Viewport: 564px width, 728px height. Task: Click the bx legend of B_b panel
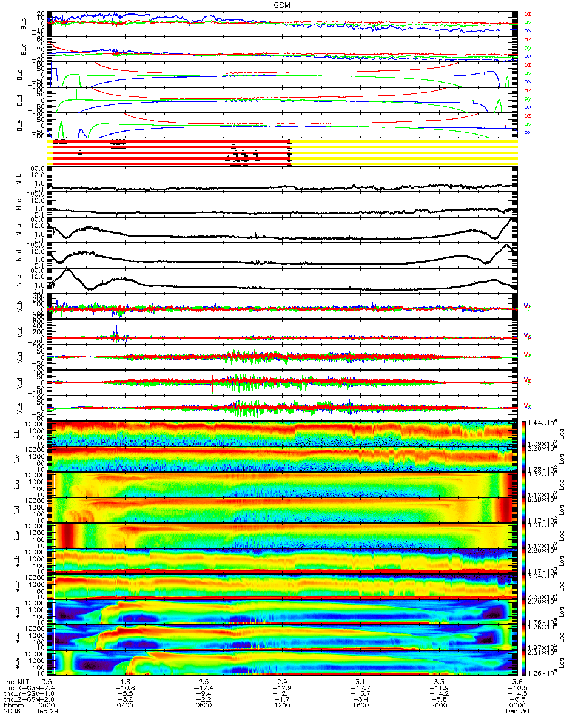pyautogui.click(x=528, y=30)
